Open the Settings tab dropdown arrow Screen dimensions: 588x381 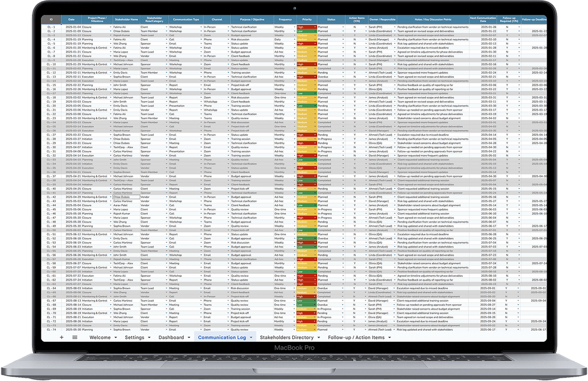pos(149,337)
